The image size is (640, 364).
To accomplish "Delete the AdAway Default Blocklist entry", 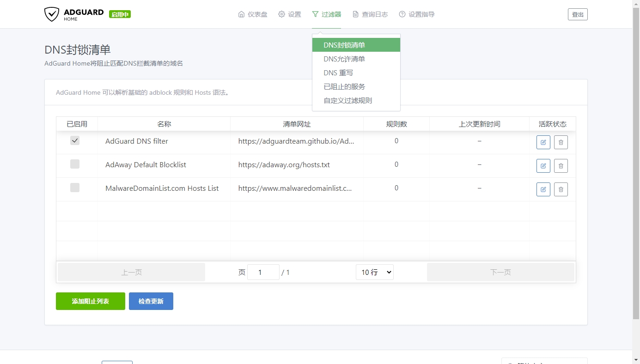I will 561,166.
